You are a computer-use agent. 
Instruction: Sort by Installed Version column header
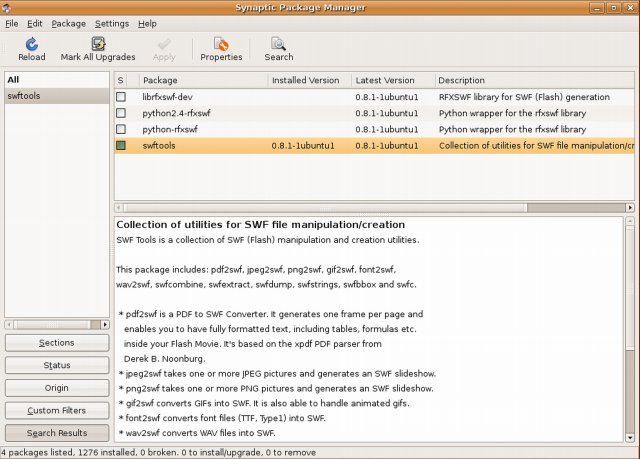[x=309, y=80]
